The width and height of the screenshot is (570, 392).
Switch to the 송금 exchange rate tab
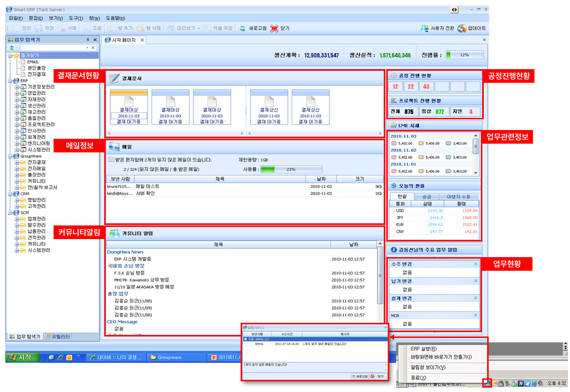tap(426, 196)
